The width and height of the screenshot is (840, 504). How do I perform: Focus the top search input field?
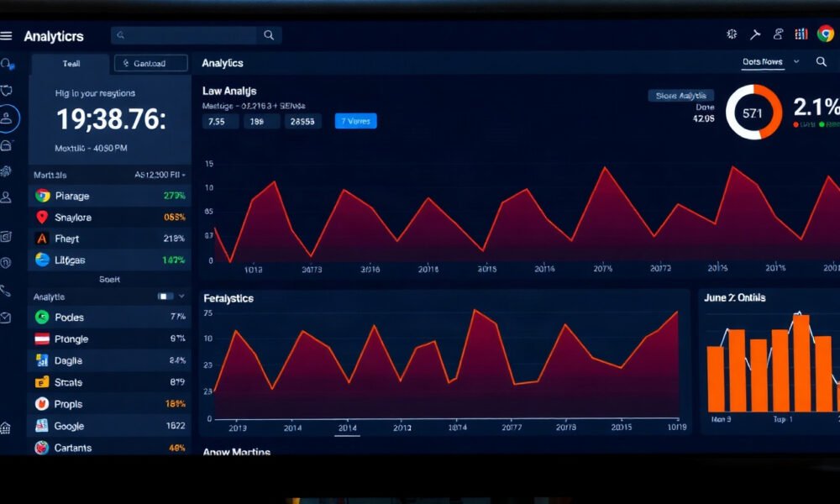click(x=184, y=35)
